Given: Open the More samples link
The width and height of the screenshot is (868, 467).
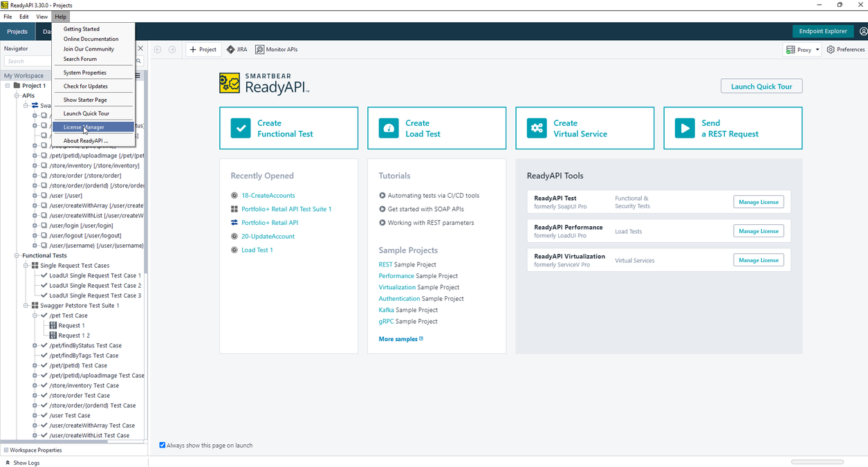Looking at the screenshot, I should [x=400, y=339].
